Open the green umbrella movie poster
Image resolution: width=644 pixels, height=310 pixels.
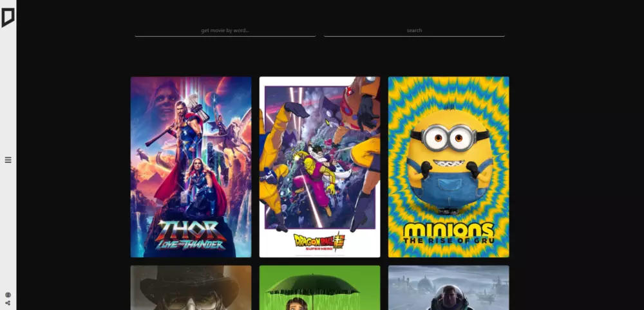pyautogui.click(x=319, y=287)
